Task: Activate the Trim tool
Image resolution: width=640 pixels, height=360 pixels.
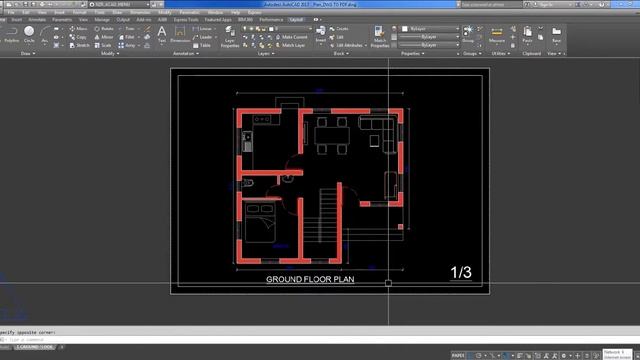Action: (127, 29)
